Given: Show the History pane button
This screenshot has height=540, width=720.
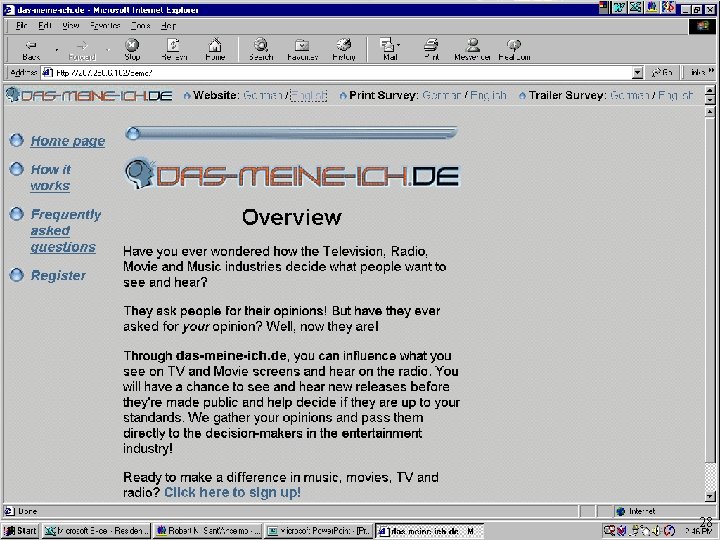Looking at the screenshot, I should click(343, 50).
